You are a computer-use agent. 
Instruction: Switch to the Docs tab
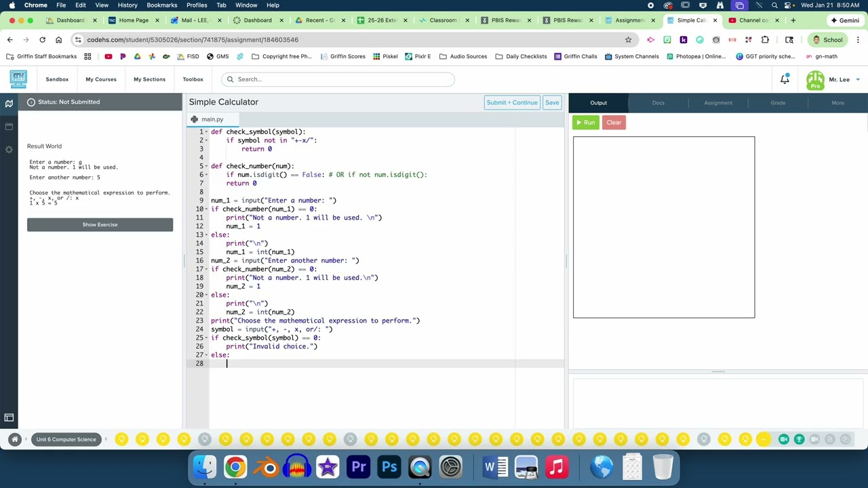[658, 103]
